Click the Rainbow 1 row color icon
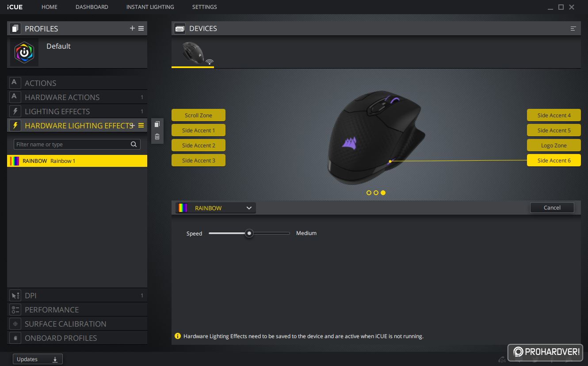 tap(15, 161)
